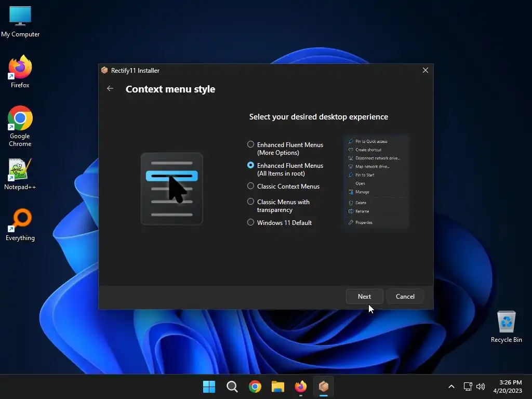
Task: Click the context menu preview image
Action: click(x=377, y=181)
